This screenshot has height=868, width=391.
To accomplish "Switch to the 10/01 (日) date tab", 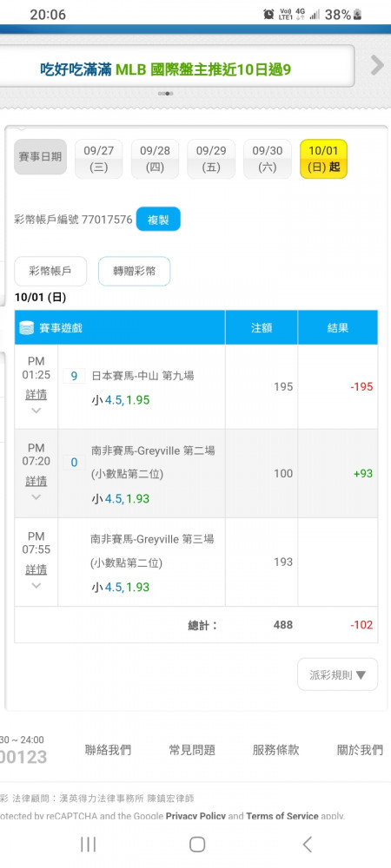I will coord(323,159).
